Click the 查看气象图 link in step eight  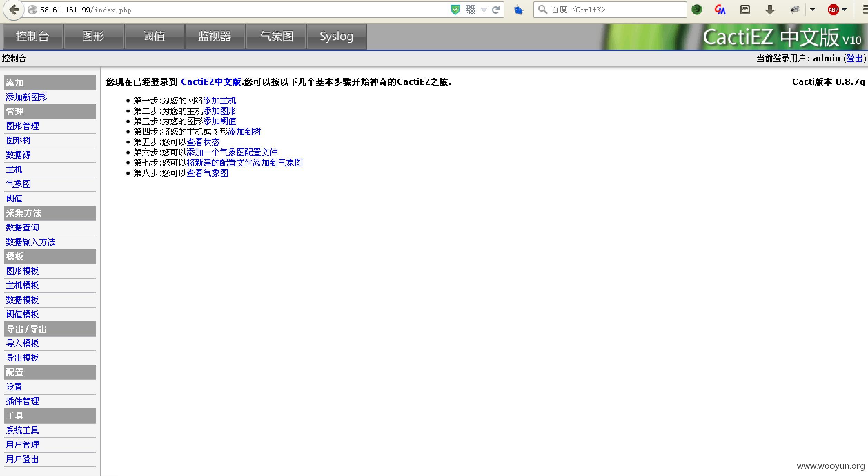[x=207, y=173]
